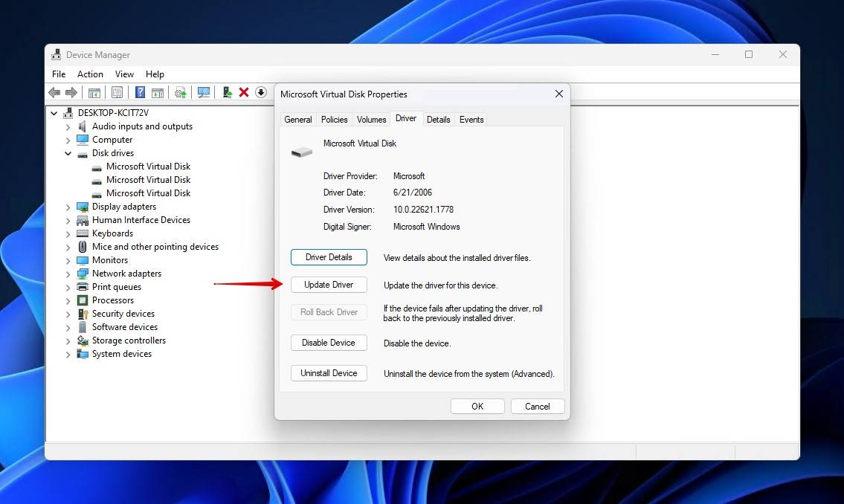
Task: Click the Print queues printer icon
Action: pos(83,287)
